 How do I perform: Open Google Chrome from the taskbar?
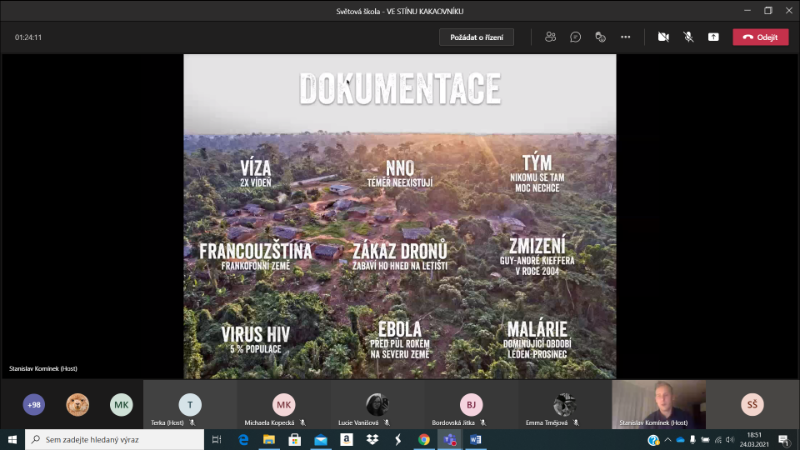(424, 439)
